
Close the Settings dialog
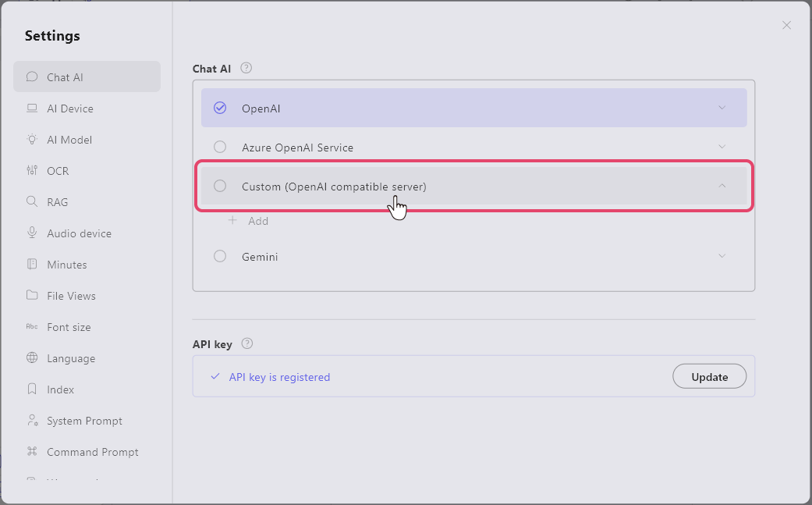tap(786, 25)
